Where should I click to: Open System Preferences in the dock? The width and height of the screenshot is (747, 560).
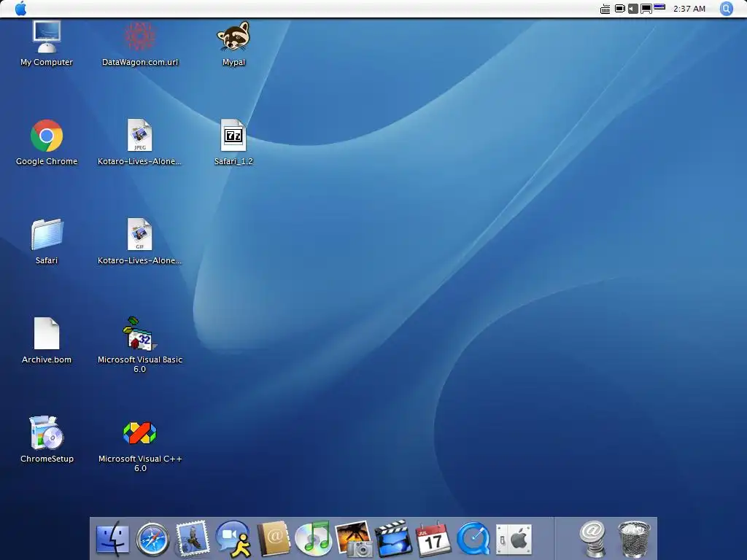tap(514, 540)
